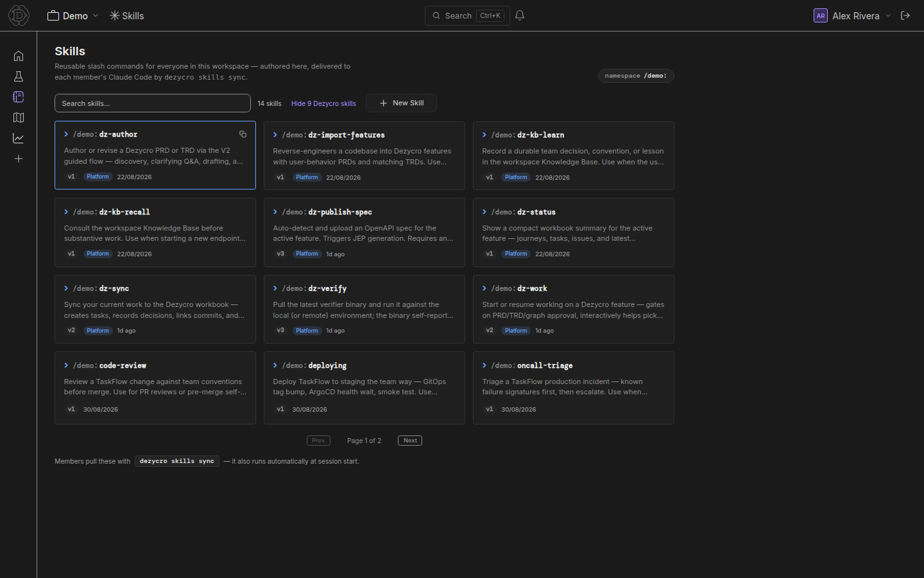924x578 pixels.
Task: Open the notifications bell
Action: click(x=520, y=15)
